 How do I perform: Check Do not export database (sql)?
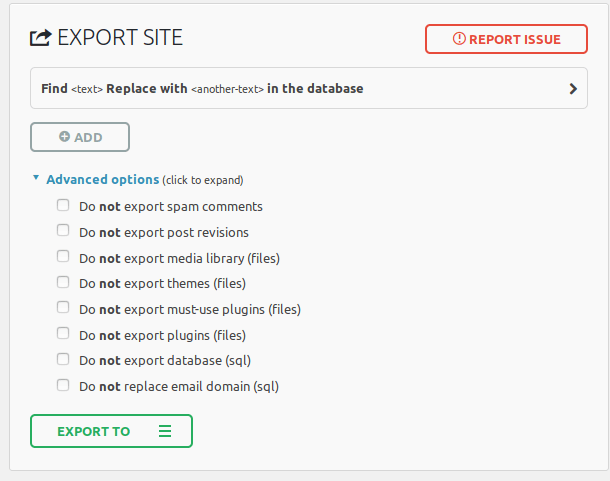[63, 359]
